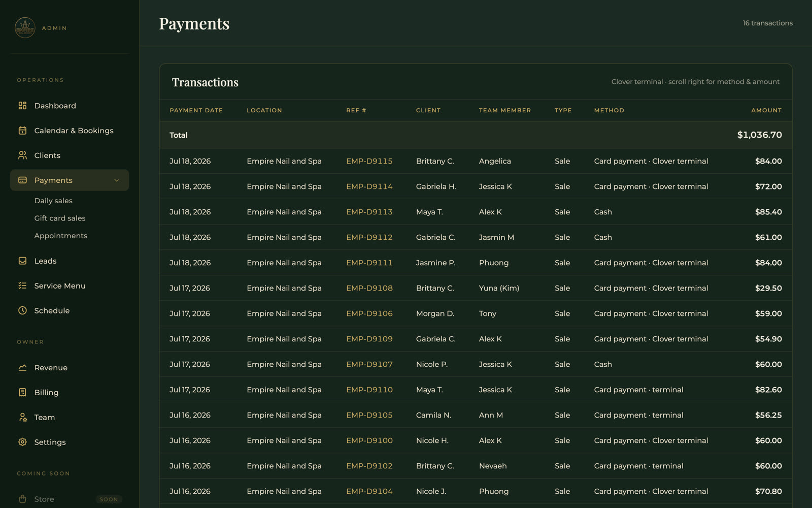Viewport: 812px width, 508px height.
Task: Click the Client column header
Action: (428, 110)
